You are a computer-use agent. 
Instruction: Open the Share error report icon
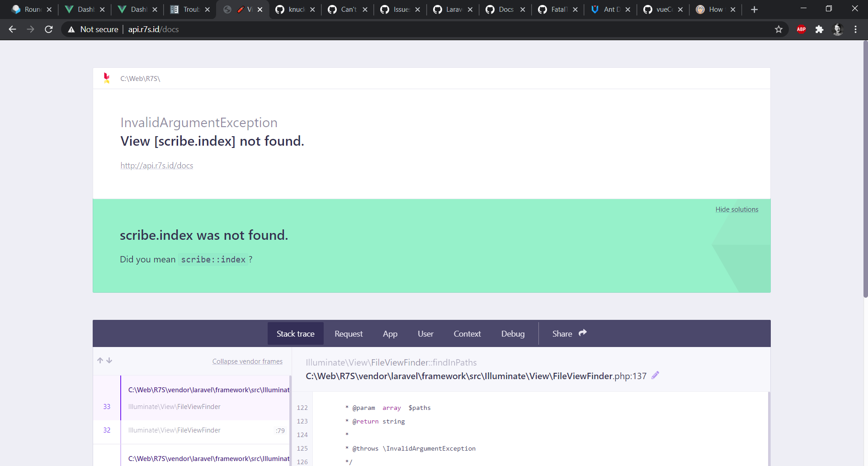583,333
